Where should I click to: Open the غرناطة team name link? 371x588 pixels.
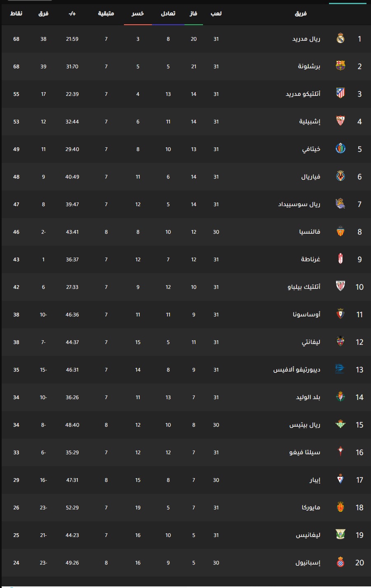(x=310, y=259)
